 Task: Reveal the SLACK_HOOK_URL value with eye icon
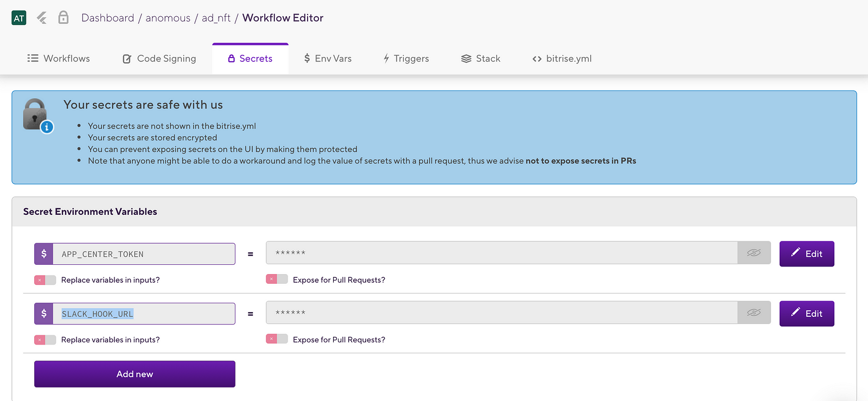pos(754,313)
